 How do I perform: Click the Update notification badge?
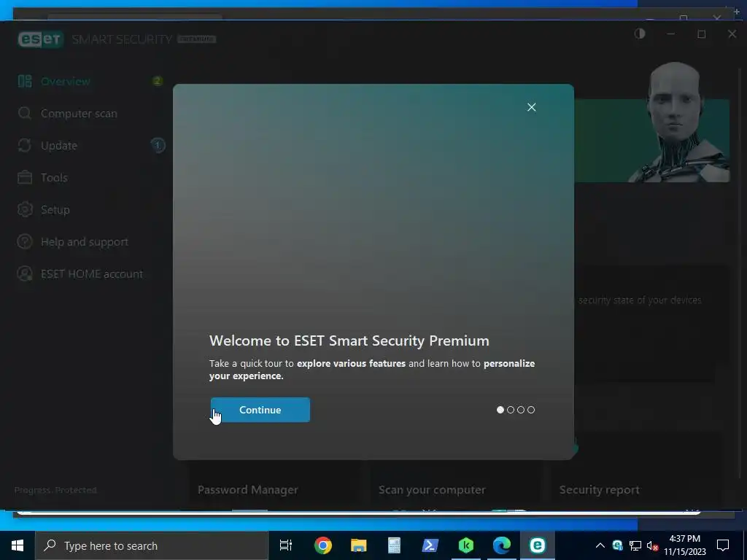(158, 145)
